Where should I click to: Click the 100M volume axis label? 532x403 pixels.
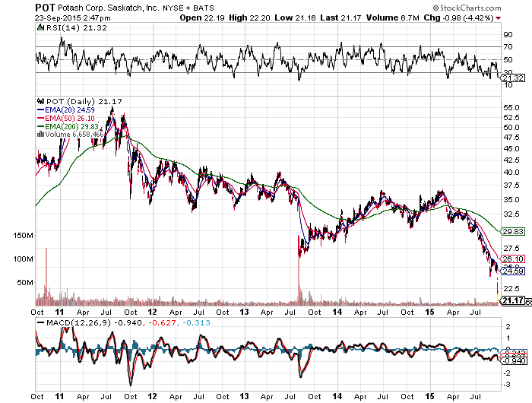tap(24, 259)
